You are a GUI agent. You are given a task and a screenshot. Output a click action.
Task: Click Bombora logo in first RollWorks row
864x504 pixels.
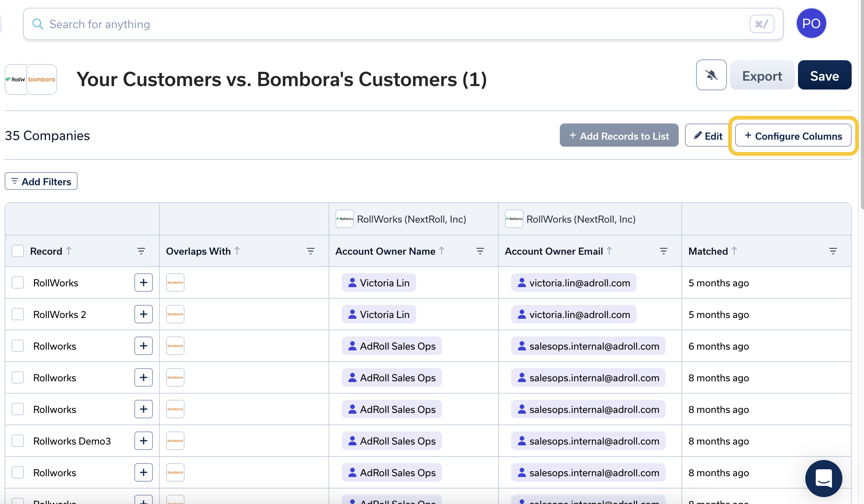point(175,282)
